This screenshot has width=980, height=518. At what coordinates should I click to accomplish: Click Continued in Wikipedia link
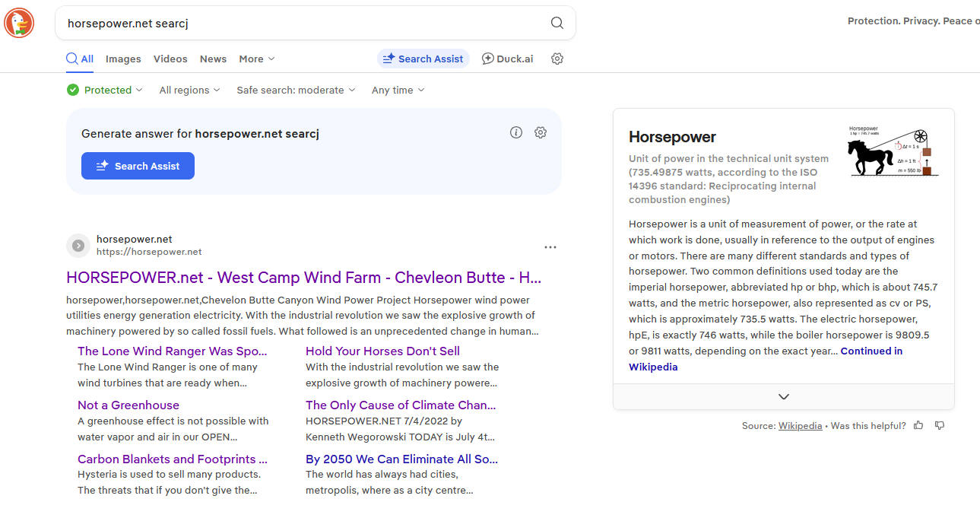coord(871,351)
